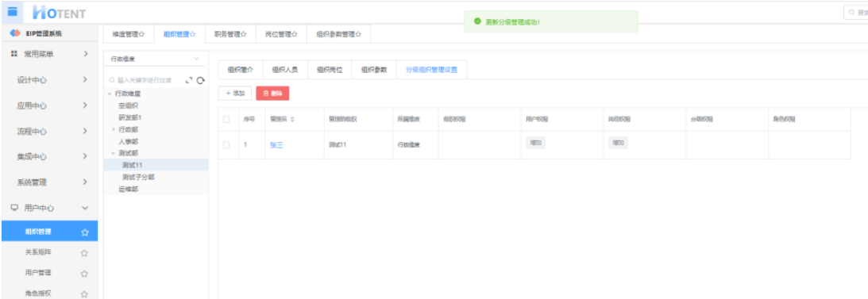Check the checkbox for the 张三 row

pos(226,145)
